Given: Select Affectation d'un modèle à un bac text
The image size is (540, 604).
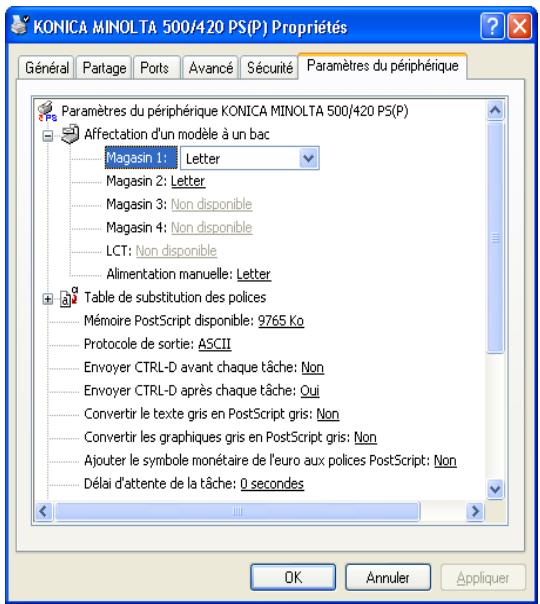Looking at the screenshot, I should point(176,134).
